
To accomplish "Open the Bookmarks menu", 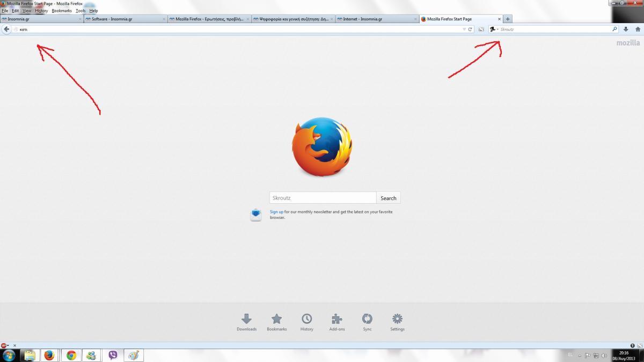I will (62, 11).
